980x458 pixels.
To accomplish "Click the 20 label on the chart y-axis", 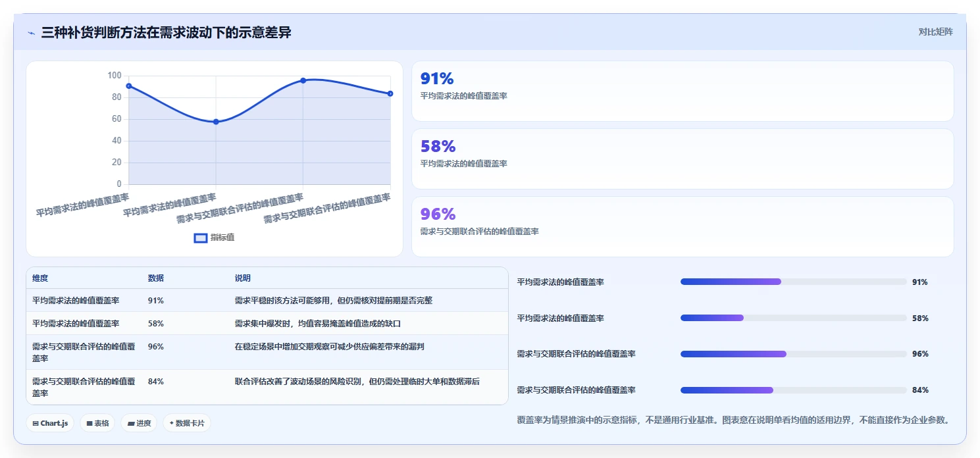I will pyautogui.click(x=116, y=163).
